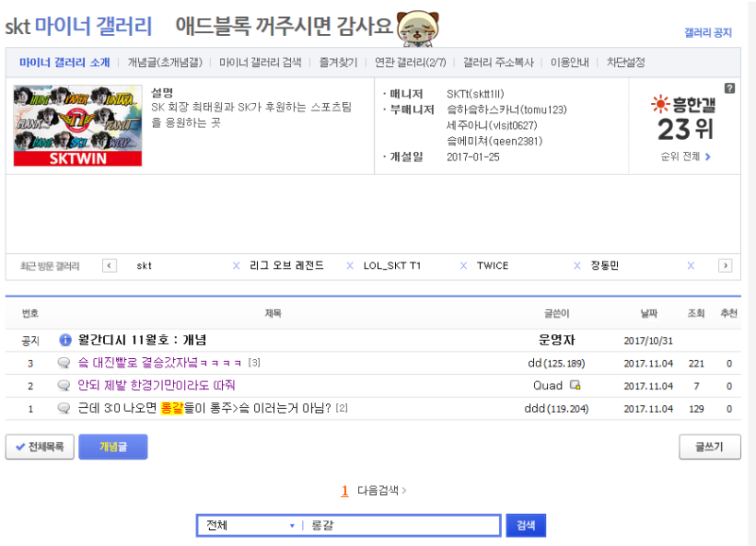Click page number 1 in pagination

click(345, 490)
